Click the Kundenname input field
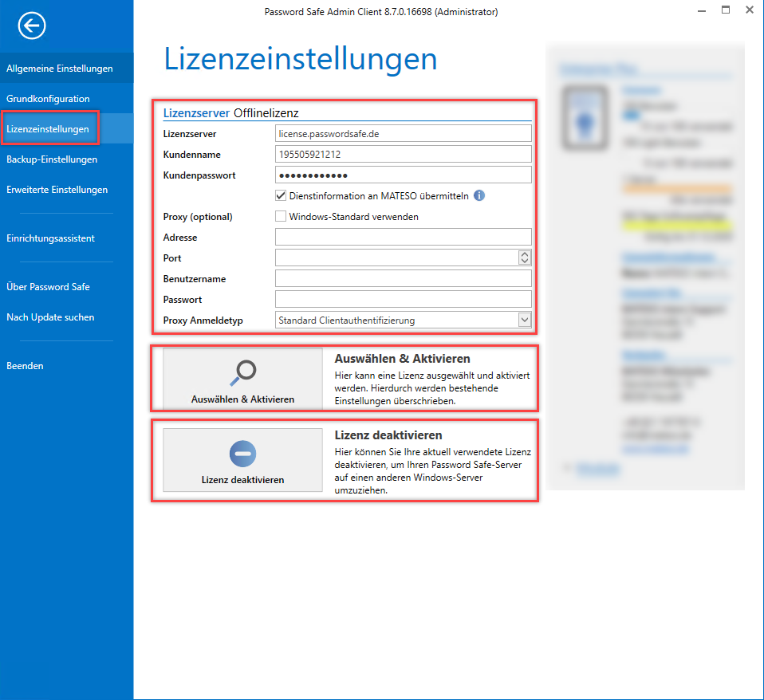Viewport: 764px width, 700px height. tap(403, 155)
